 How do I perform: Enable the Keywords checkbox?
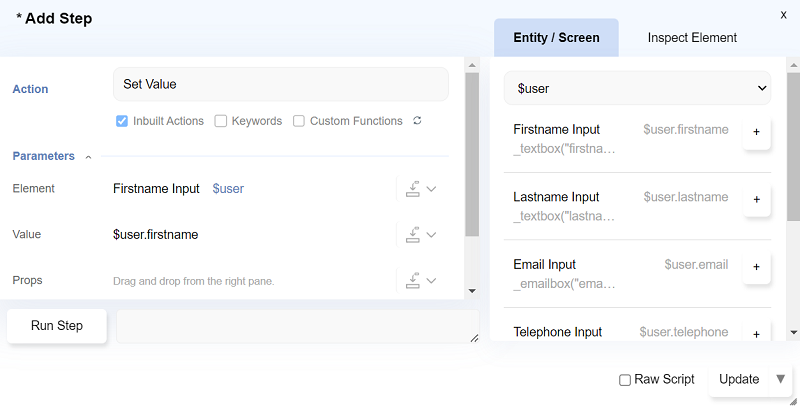(221, 121)
